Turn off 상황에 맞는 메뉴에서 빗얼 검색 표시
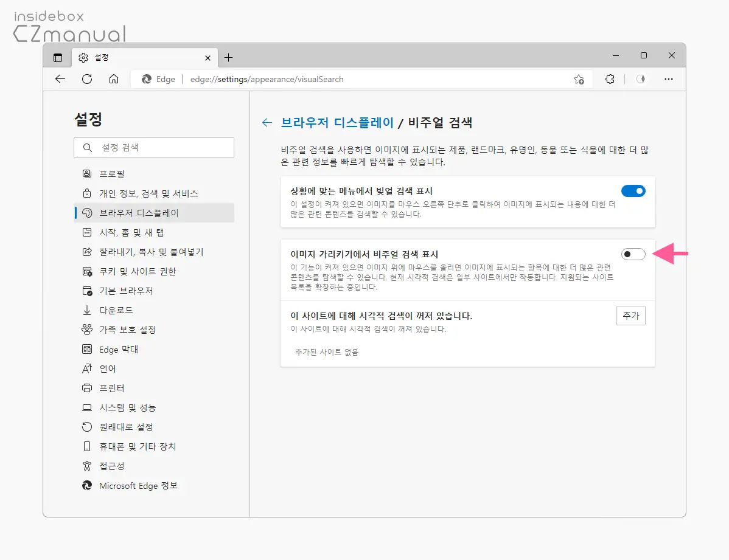Screen dimensions: 729x560 tap(633, 191)
